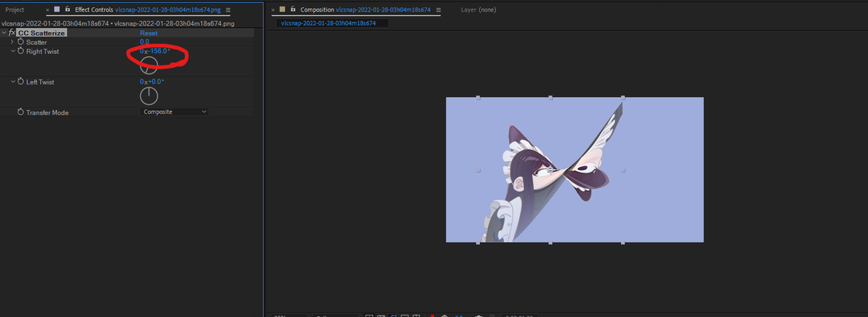868x317 pixels.
Task: Enable the Transfer Mode stopwatch
Action: click(x=21, y=112)
